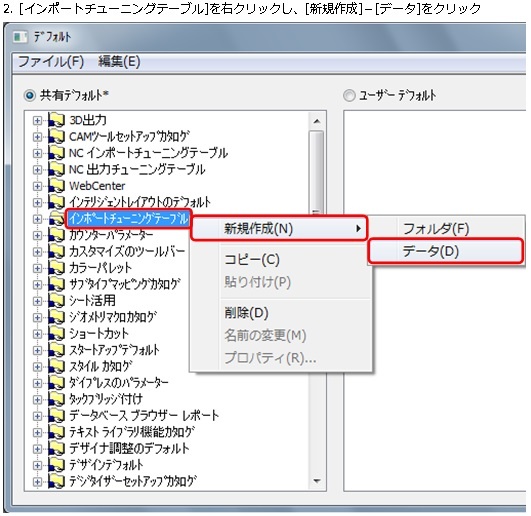Click the ショートカット folder icon
The height and width of the screenshot is (516, 531).
tap(56, 334)
